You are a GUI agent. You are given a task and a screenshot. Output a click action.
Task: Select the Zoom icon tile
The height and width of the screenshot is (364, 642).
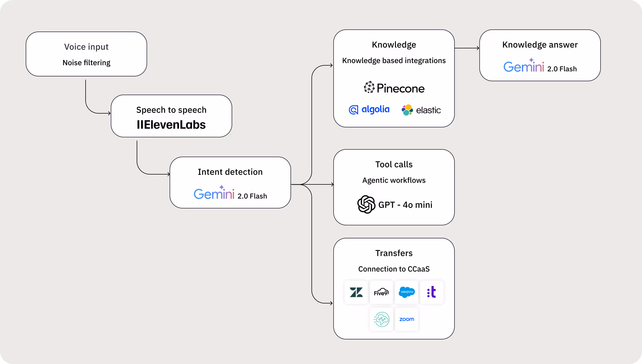(x=407, y=319)
